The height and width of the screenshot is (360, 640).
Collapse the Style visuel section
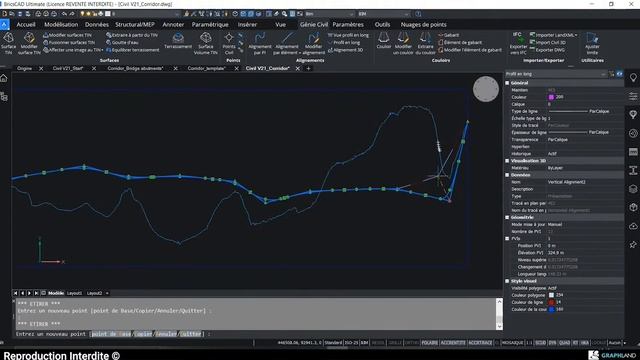[x=507, y=281]
